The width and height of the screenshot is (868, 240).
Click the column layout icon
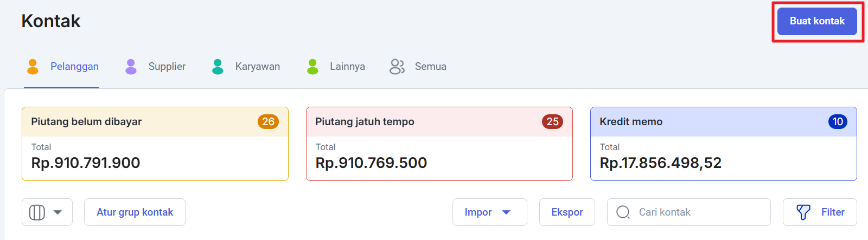37,212
